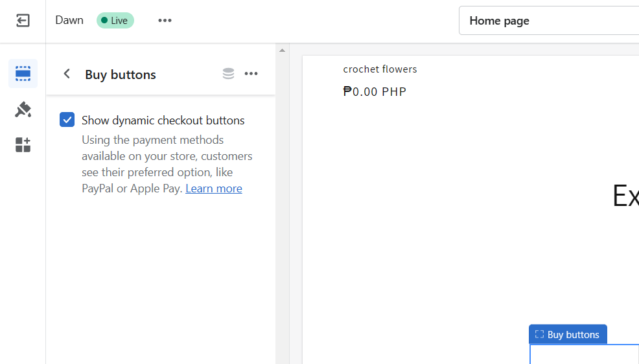The width and height of the screenshot is (639, 364).
Task: Open the App embeds icon
Action: [23, 144]
